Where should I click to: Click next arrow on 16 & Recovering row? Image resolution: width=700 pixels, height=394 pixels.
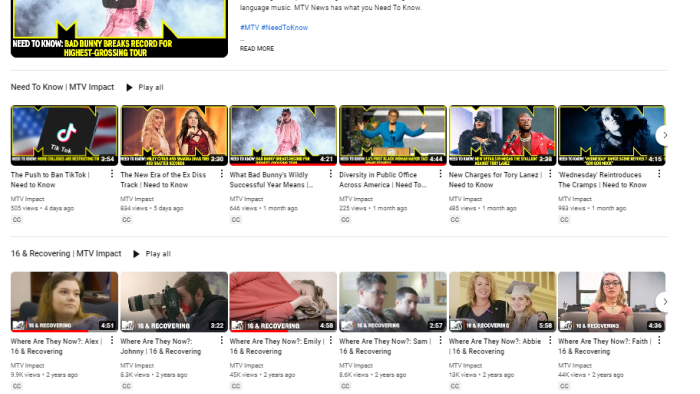(664, 302)
